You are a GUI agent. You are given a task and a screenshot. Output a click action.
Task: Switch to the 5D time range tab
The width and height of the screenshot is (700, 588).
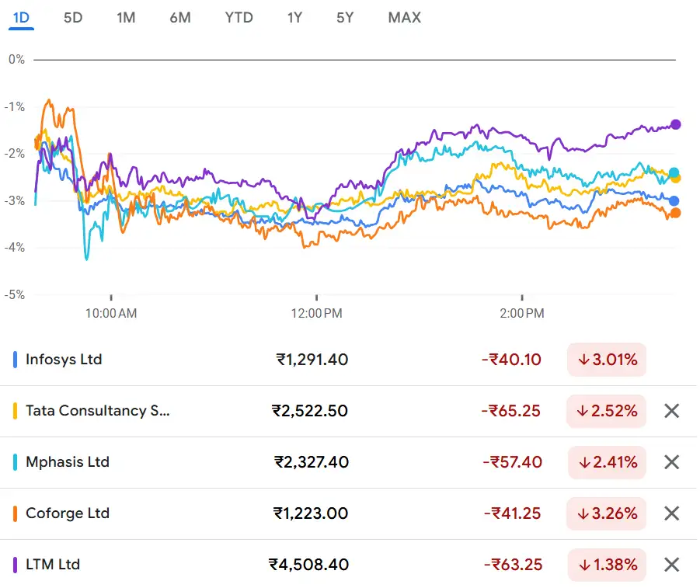(x=73, y=17)
